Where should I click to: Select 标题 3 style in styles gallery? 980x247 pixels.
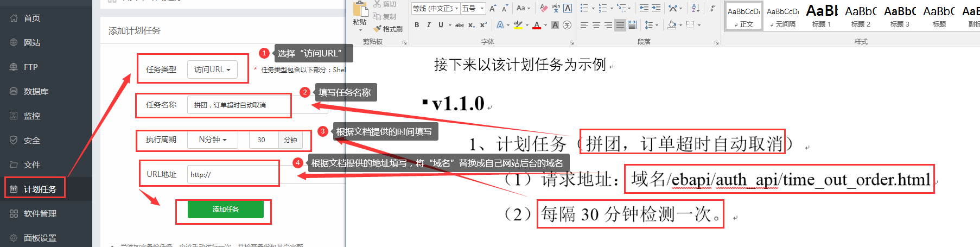[x=900, y=17]
